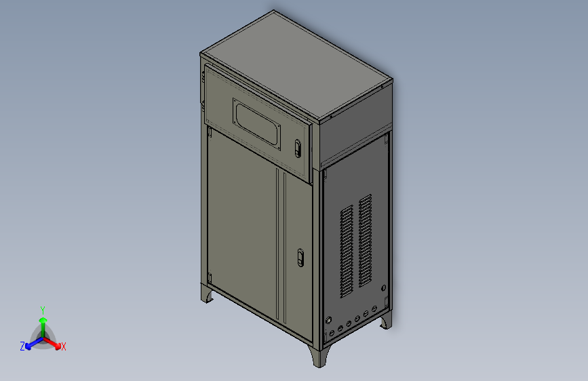588x381 pixels.
Task: Select the right louver vent column on side panel
Action: click(x=366, y=241)
